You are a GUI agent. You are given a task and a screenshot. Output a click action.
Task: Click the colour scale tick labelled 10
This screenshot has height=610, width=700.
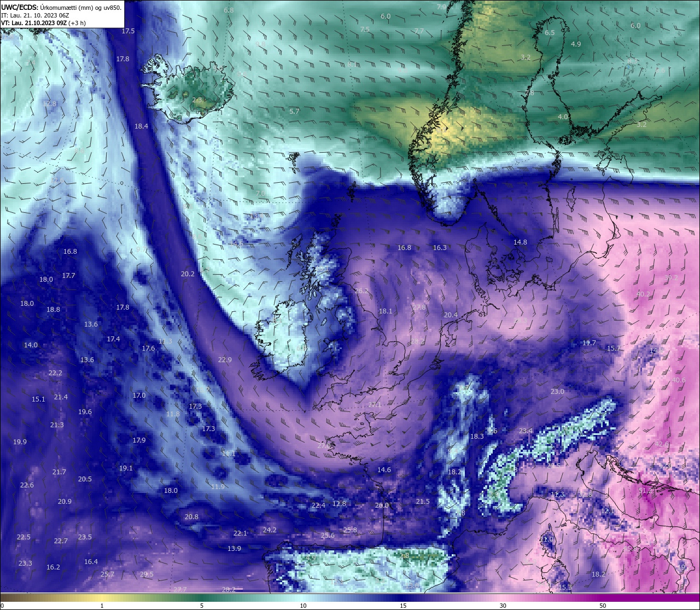[302, 606]
